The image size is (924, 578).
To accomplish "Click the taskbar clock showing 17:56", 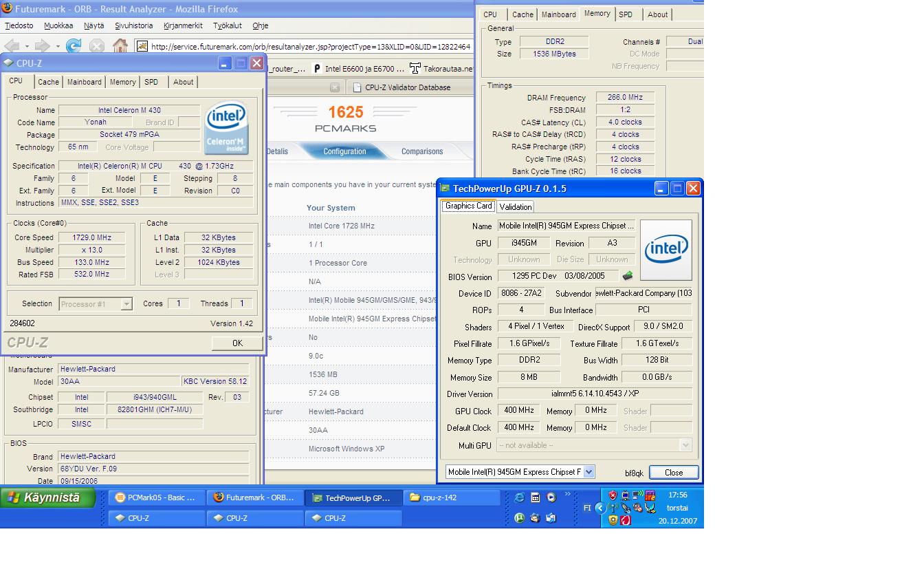I will tap(677, 495).
